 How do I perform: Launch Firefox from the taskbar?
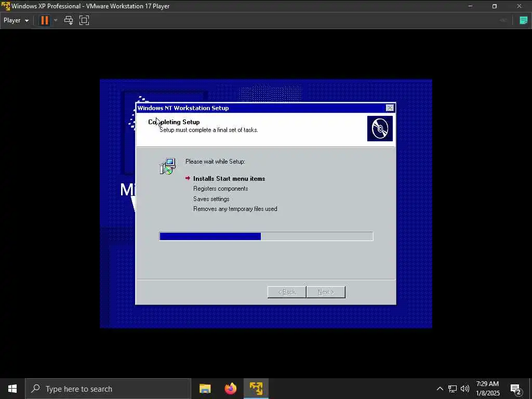pyautogui.click(x=231, y=389)
